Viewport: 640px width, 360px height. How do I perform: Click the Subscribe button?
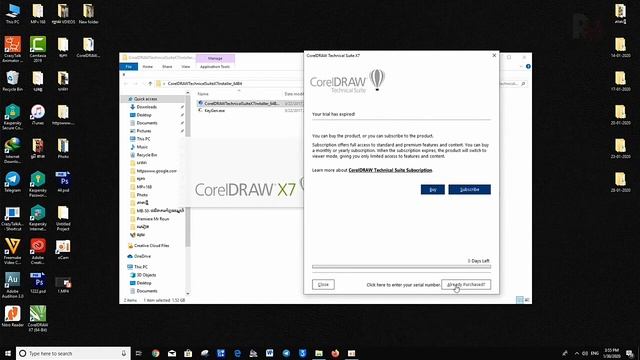469,189
